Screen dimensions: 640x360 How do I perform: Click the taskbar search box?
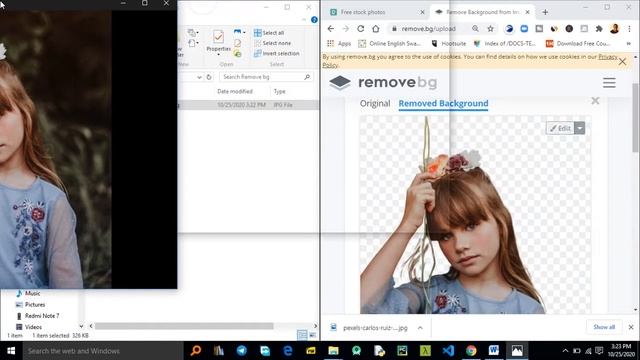click(x=103, y=351)
